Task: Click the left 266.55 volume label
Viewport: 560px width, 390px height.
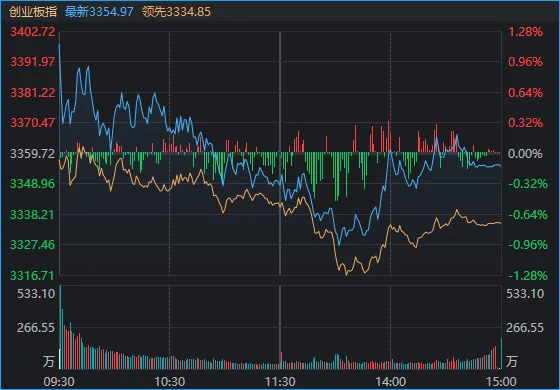Action: (36, 328)
